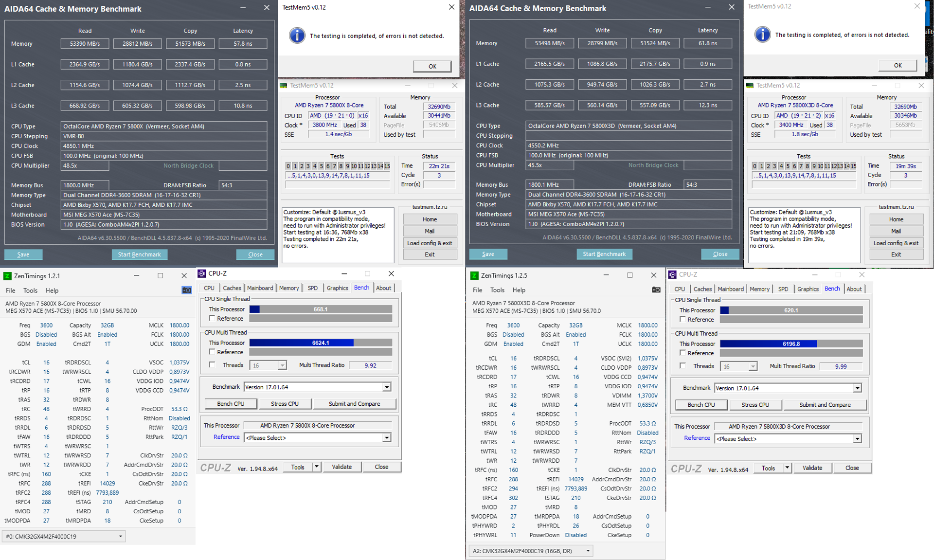Open the Caches tab in 5800X CPU-Z
The width and height of the screenshot is (934, 560).
[x=232, y=288]
